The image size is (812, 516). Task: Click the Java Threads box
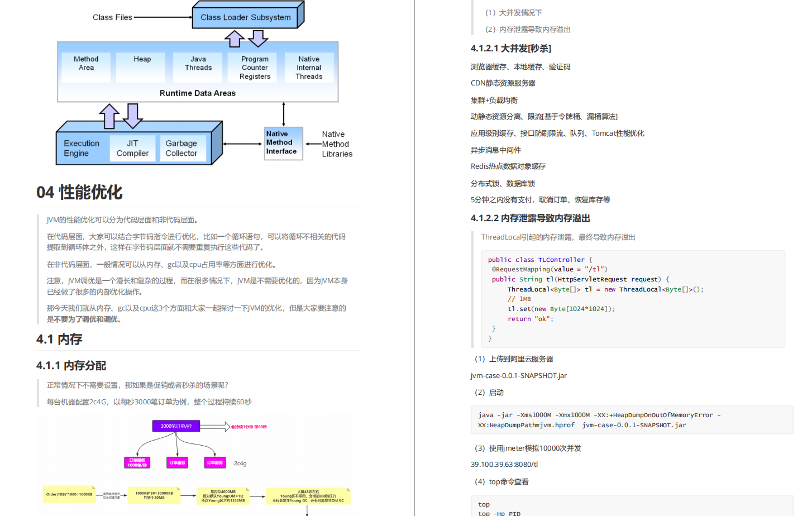pos(198,67)
